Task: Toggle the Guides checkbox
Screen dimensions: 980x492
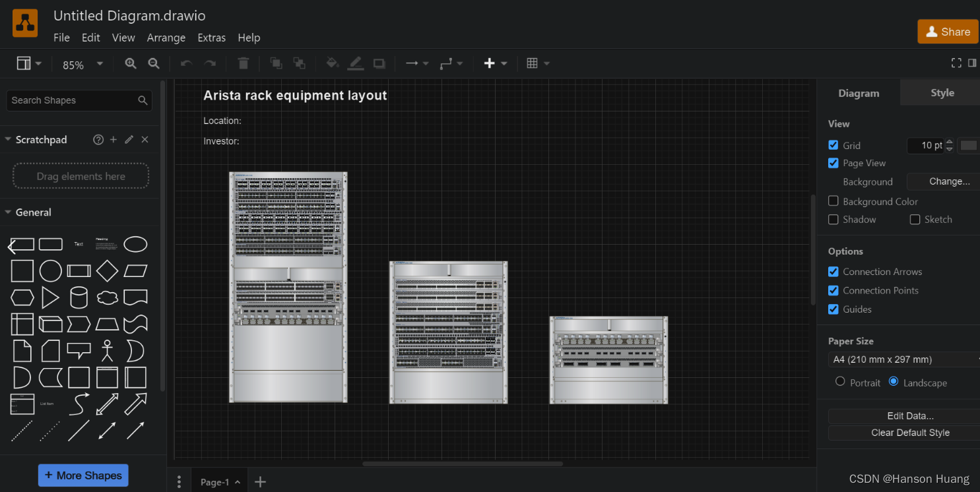Action: click(833, 309)
